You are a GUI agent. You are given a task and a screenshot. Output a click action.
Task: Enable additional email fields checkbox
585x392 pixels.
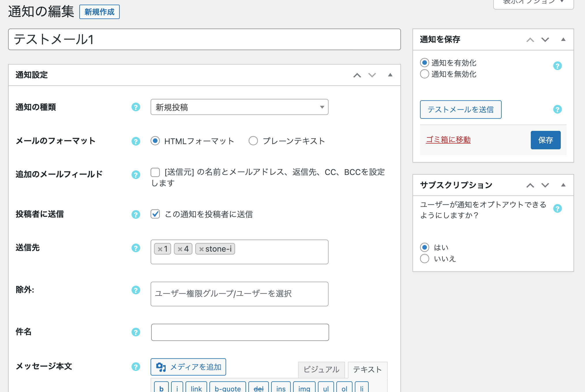(155, 172)
